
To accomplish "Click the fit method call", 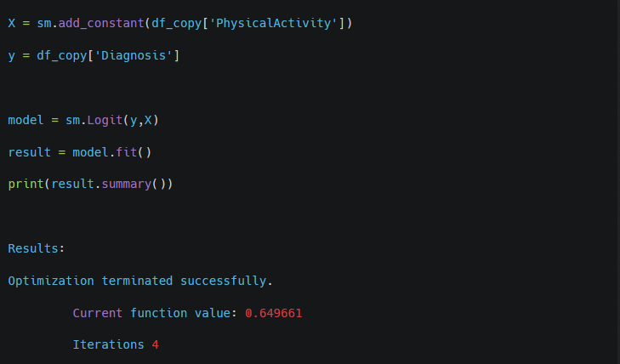I will pos(126,152).
